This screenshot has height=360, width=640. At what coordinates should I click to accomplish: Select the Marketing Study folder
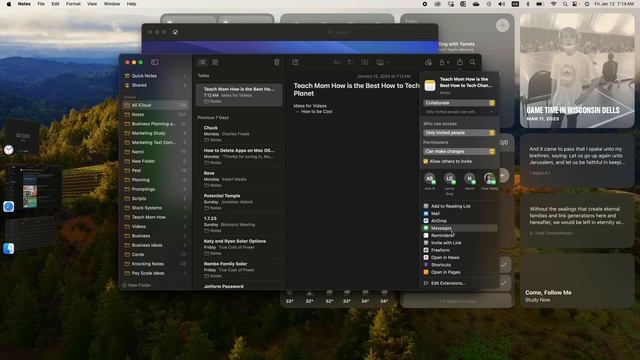click(155, 133)
